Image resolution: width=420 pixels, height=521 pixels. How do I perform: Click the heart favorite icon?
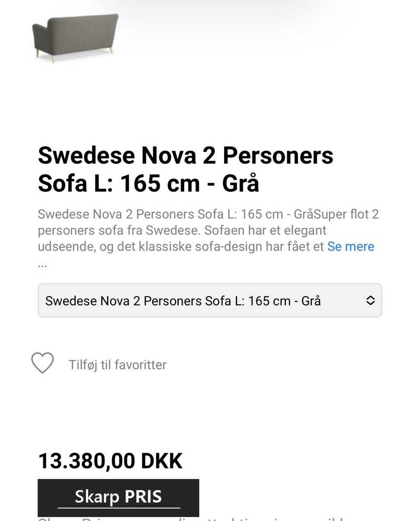[x=42, y=363]
